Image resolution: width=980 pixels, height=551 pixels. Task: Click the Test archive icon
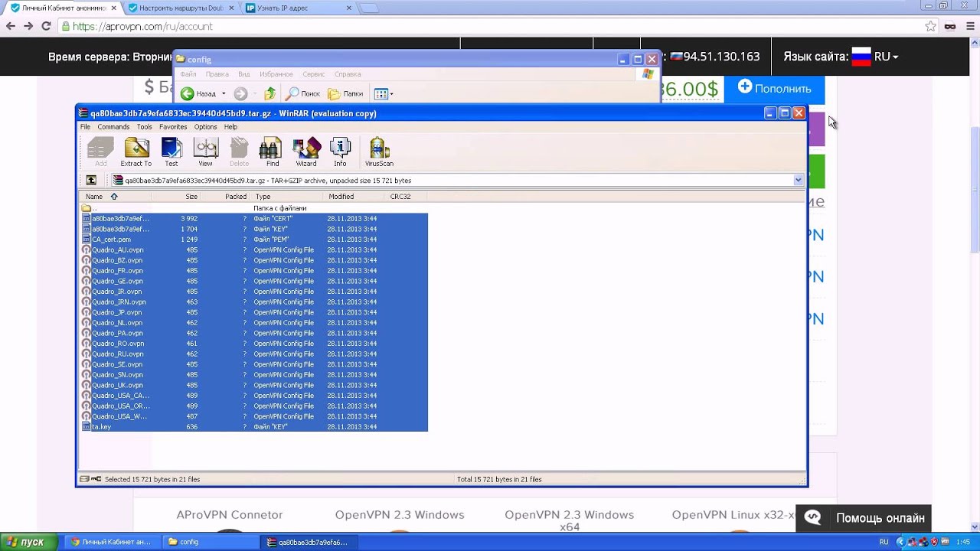[x=171, y=152]
